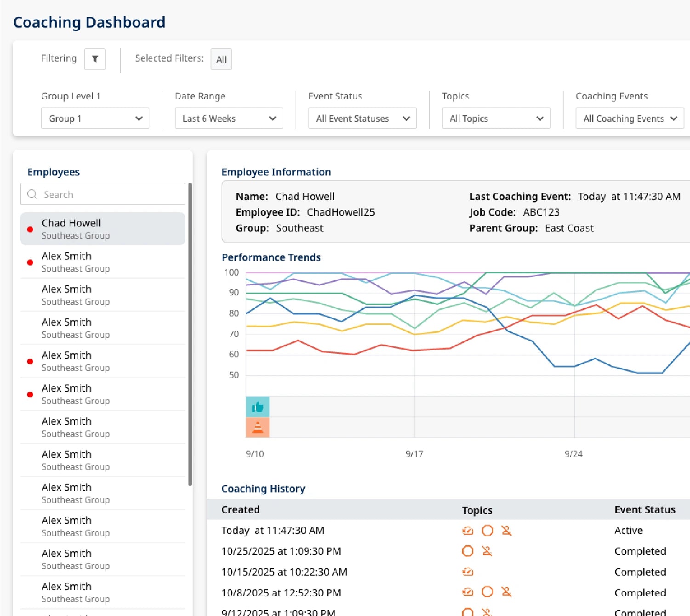Click Completed status in the 10/25/2025 row
Viewport: 690px width, 616px height.
point(640,551)
